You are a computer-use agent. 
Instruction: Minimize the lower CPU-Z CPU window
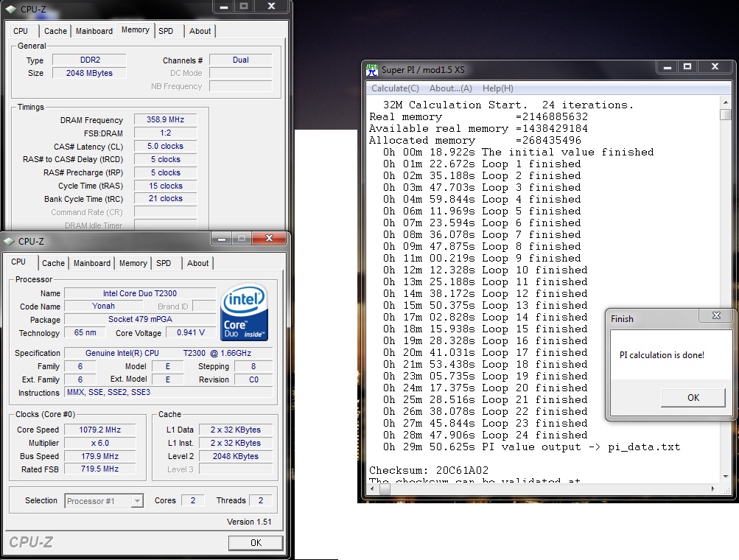tap(222, 238)
